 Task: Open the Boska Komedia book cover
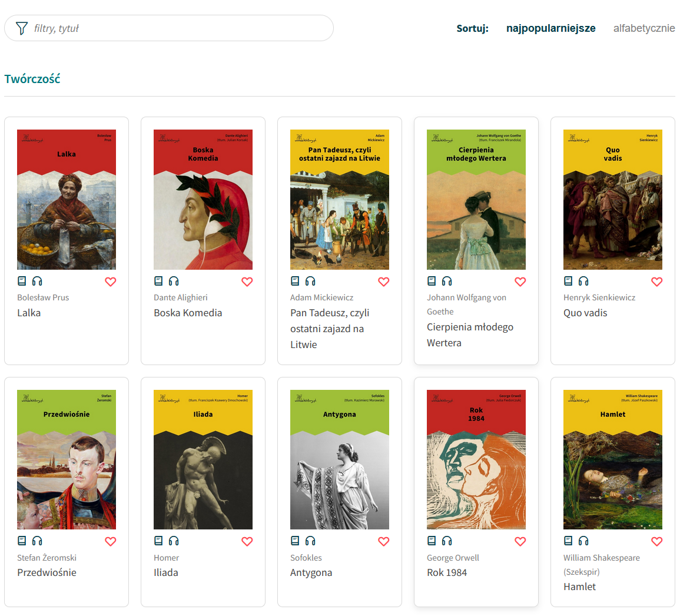click(203, 200)
